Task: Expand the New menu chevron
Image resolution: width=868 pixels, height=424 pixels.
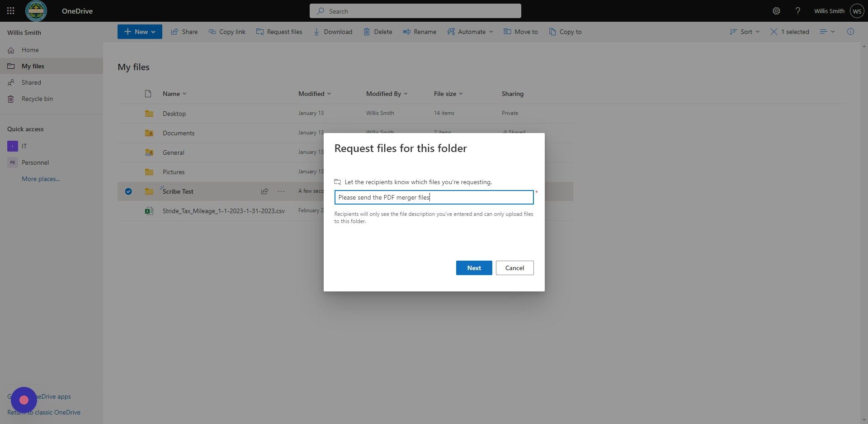Action: pyautogui.click(x=154, y=31)
